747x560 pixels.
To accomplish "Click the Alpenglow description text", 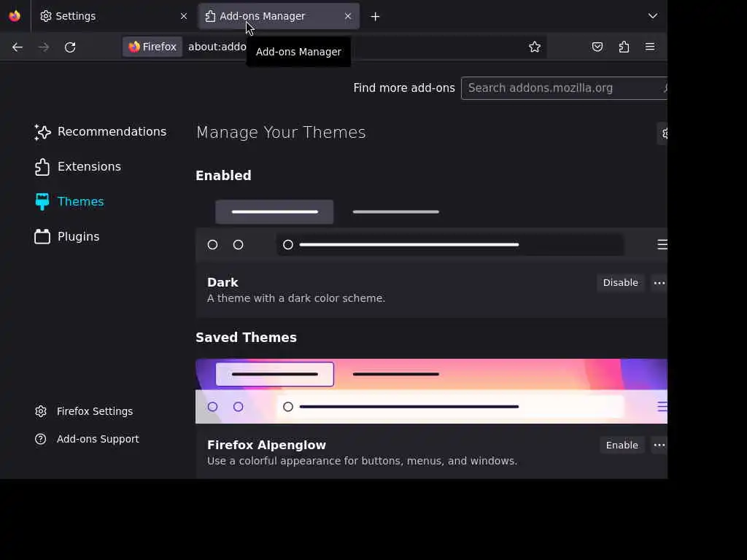I will point(362,461).
